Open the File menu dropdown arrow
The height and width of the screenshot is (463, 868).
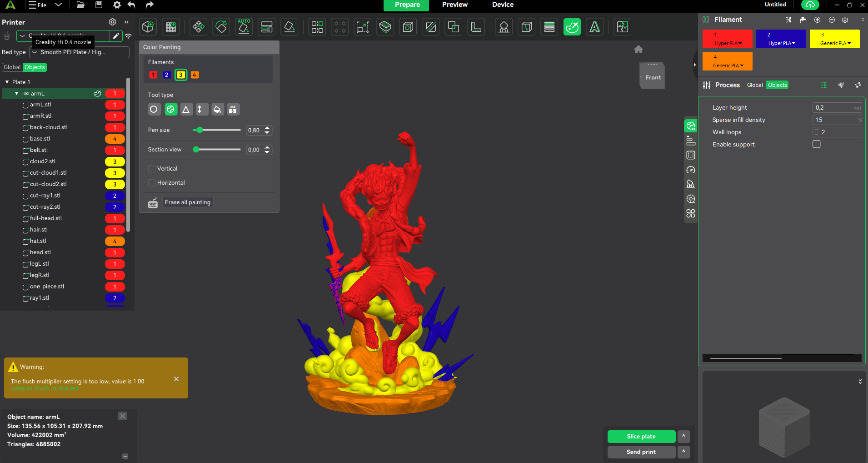click(58, 5)
